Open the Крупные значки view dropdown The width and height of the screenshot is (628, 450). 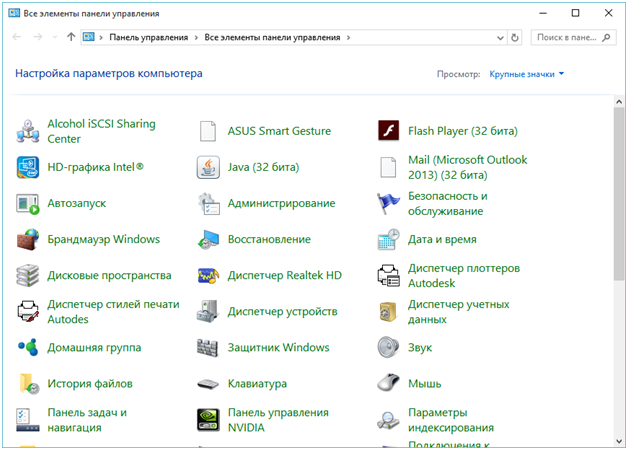coord(526,74)
